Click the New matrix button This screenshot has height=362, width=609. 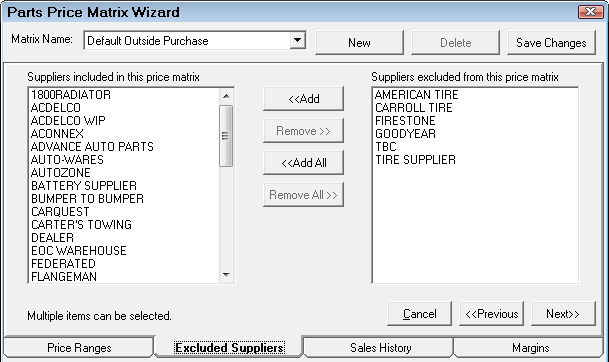tap(359, 42)
